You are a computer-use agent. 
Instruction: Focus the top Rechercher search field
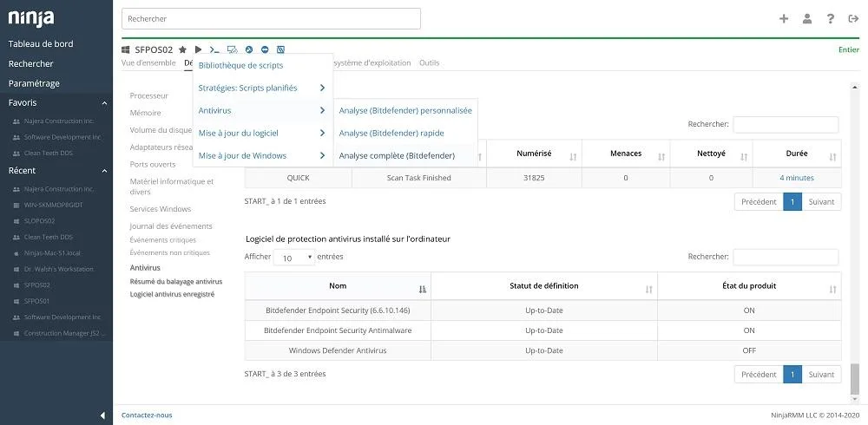[271, 19]
